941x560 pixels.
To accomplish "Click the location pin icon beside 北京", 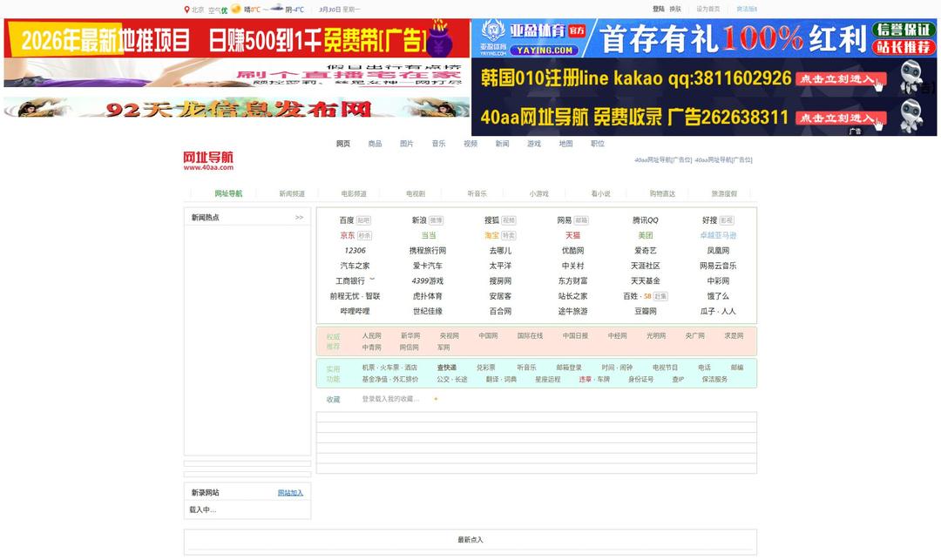I will (186, 10).
